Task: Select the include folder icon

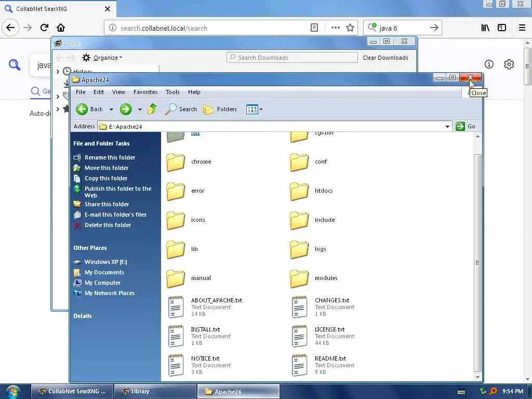Action: pos(299,220)
